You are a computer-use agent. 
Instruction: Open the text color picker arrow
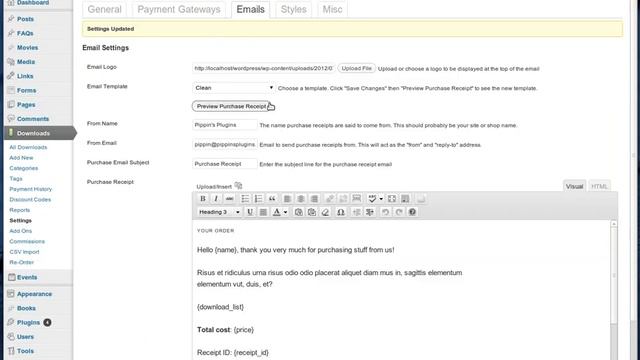coord(285,212)
